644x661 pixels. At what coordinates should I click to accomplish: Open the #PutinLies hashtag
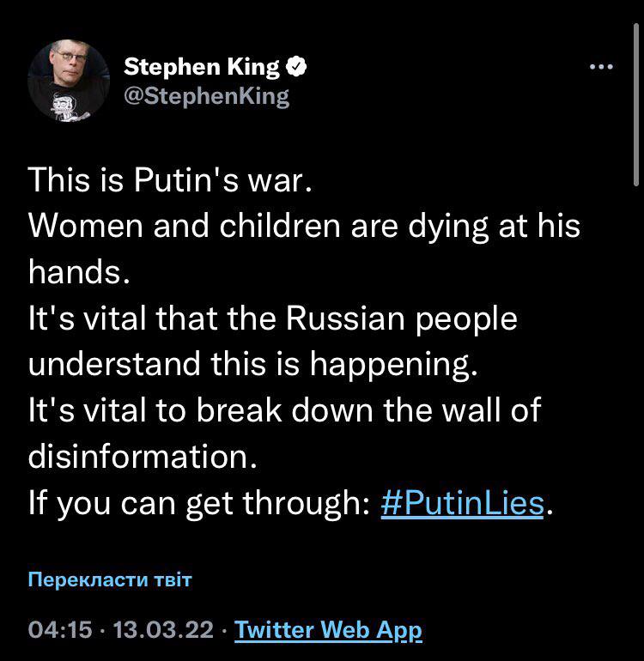point(462,503)
